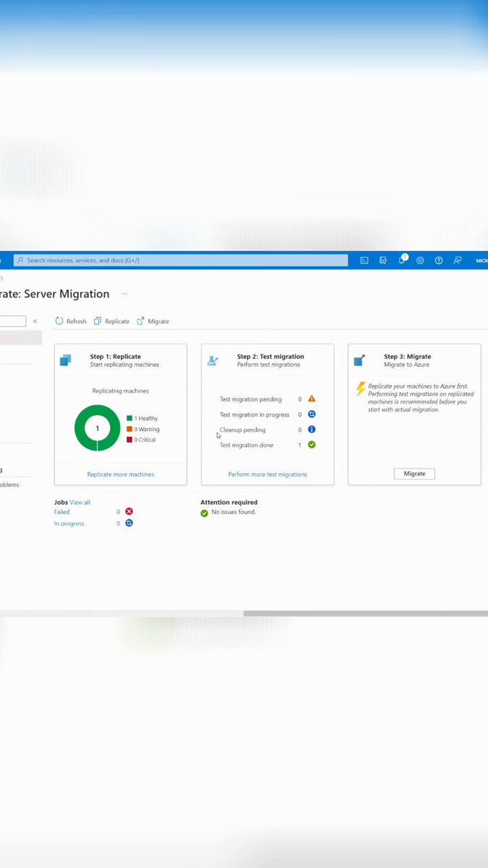This screenshot has height=868, width=488.
Task: Collapse the left menu with double chevron
Action: [x=35, y=321]
